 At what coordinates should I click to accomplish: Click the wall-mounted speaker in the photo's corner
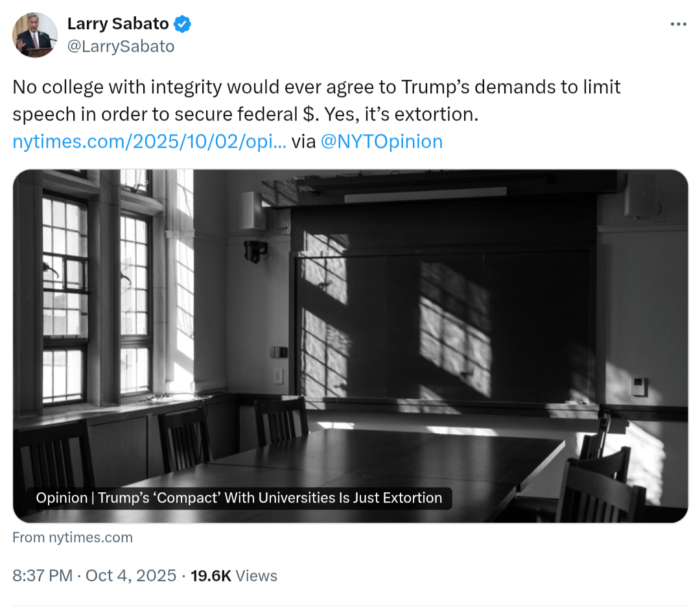point(640,195)
